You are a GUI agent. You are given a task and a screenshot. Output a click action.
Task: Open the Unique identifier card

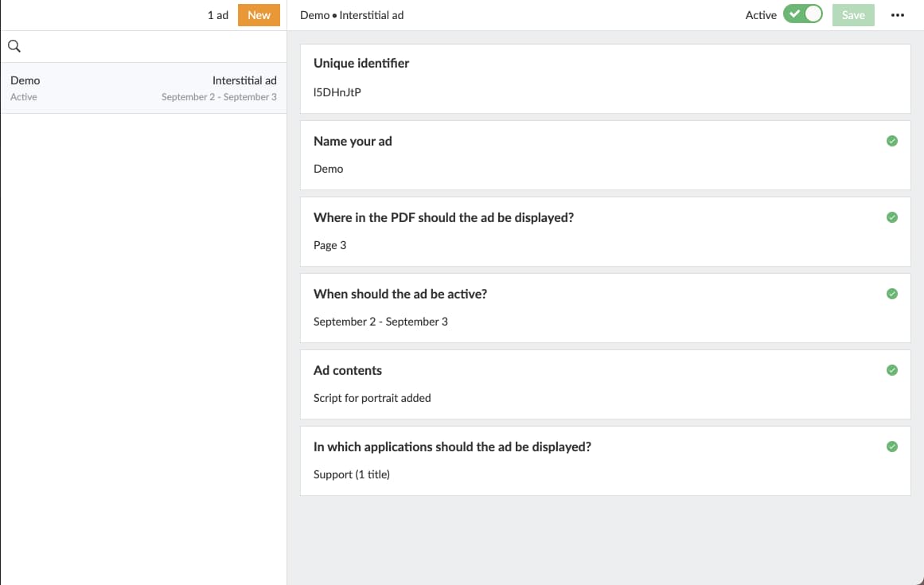[557, 78]
